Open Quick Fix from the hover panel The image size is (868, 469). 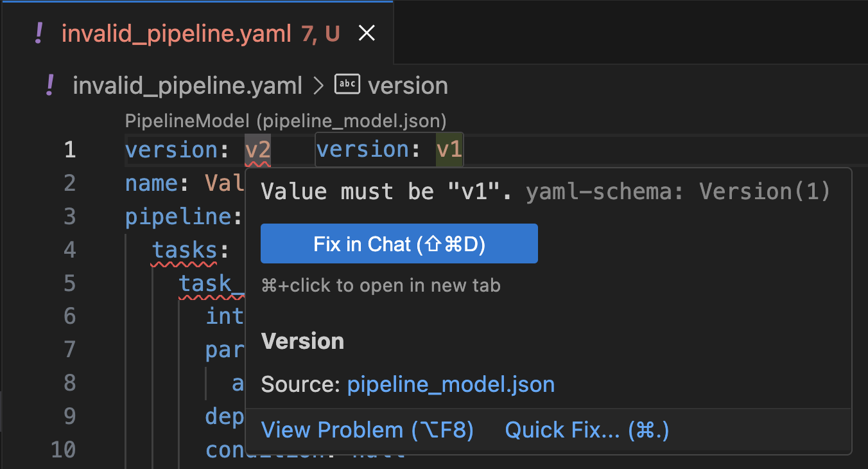tap(586, 429)
